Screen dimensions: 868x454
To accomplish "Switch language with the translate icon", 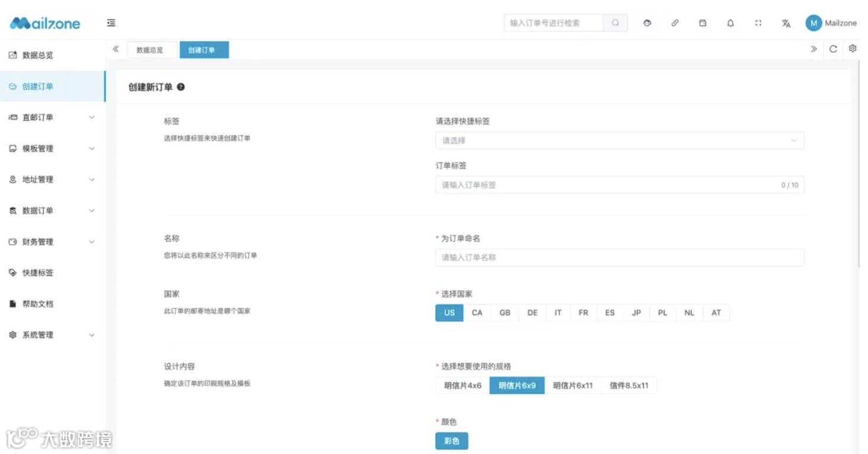I will coord(786,22).
